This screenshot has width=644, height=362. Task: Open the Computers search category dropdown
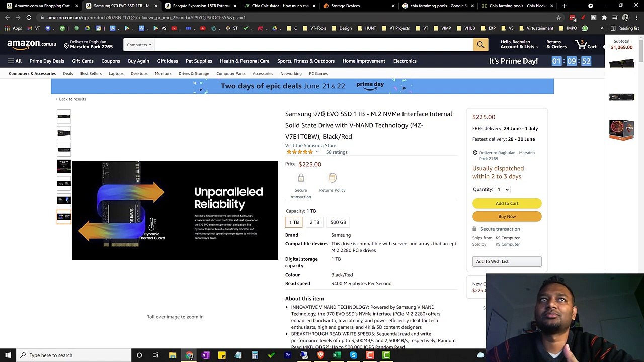pos(139,45)
